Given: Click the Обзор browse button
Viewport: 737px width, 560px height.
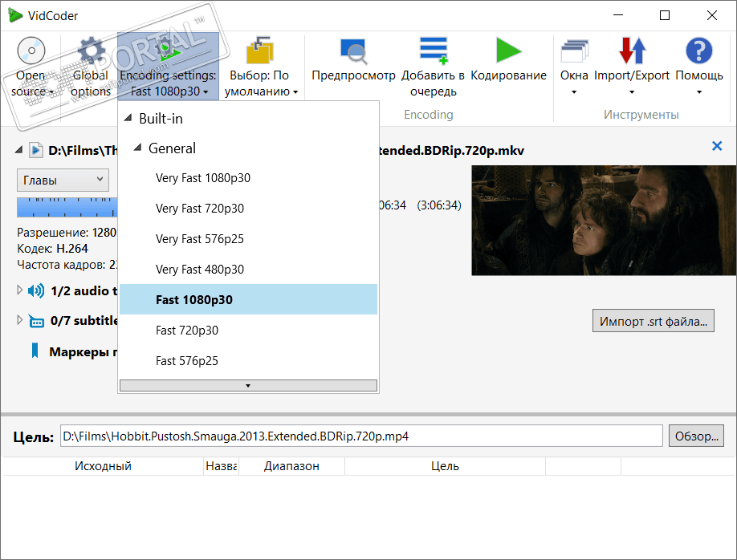Looking at the screenshot, I should click(697, 436).
